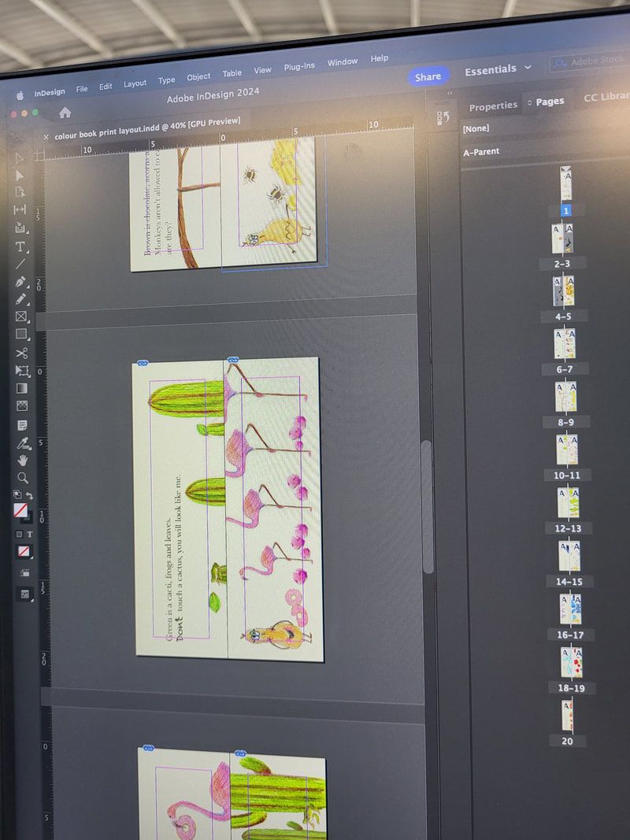Select the spread 10-11 thumbnail
The height and width of the screenshot is (840, 630).
(567, 450)
